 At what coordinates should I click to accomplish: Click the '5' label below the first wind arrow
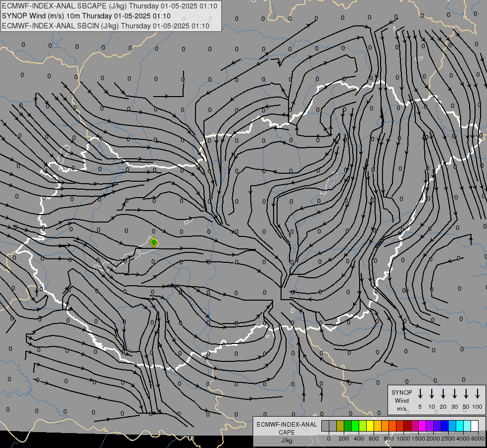click(x=420, y=407)
